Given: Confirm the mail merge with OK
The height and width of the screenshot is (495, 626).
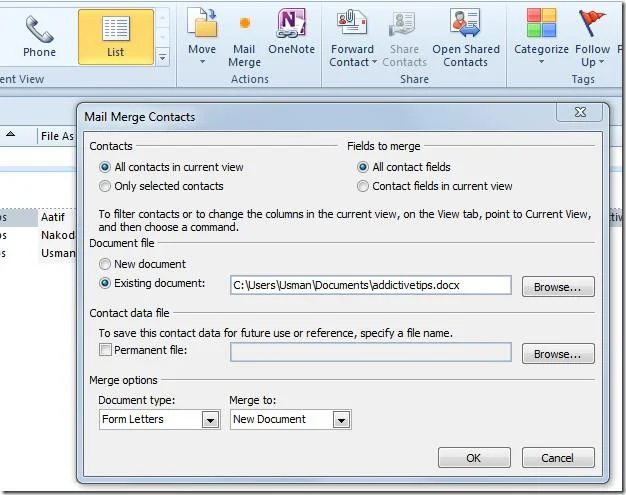Looking at the screenshot, I should [x=474, y=457].
